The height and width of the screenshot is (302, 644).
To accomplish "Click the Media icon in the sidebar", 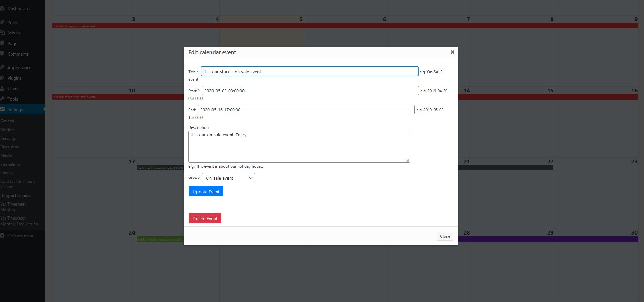I will 2,33.
